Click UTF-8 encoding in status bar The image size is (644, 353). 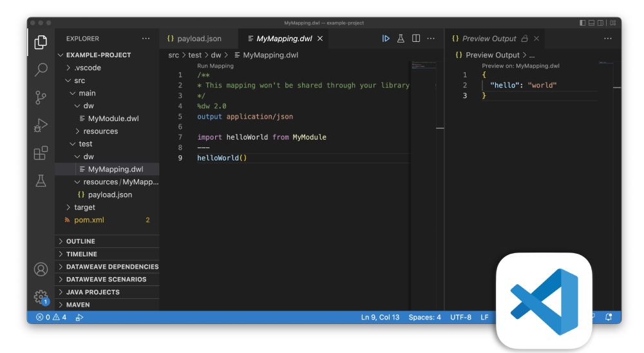[x=460, y=317]
